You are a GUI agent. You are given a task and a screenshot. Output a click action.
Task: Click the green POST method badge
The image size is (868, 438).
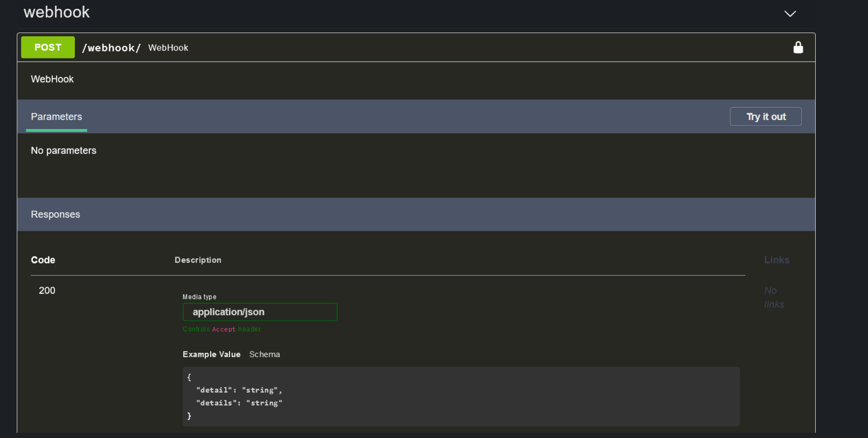(47, 47)
